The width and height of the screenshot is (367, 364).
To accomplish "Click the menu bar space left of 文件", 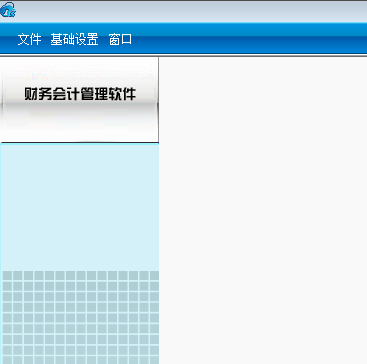I will [8, 40].
